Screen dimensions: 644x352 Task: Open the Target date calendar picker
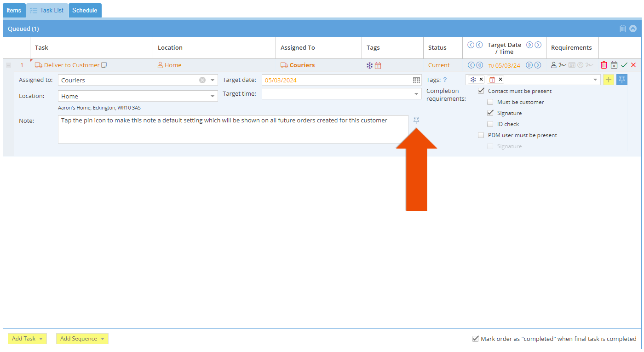[x=416, y=80]
